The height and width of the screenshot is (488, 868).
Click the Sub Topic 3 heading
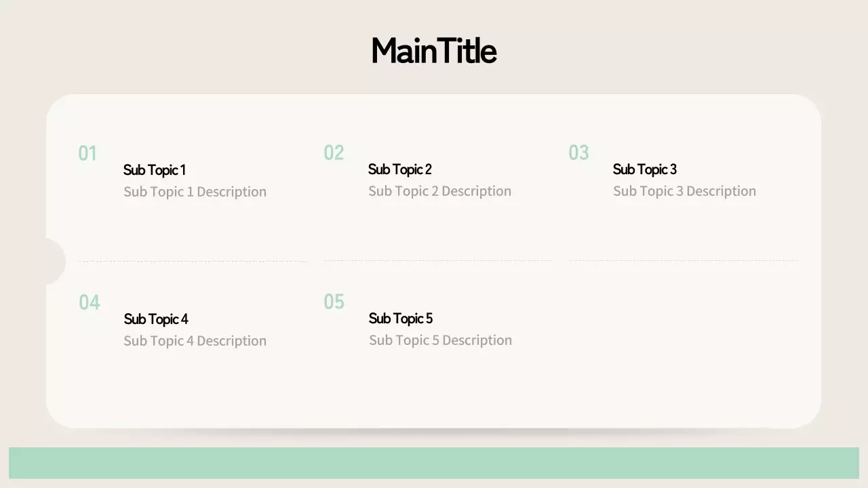645,169
